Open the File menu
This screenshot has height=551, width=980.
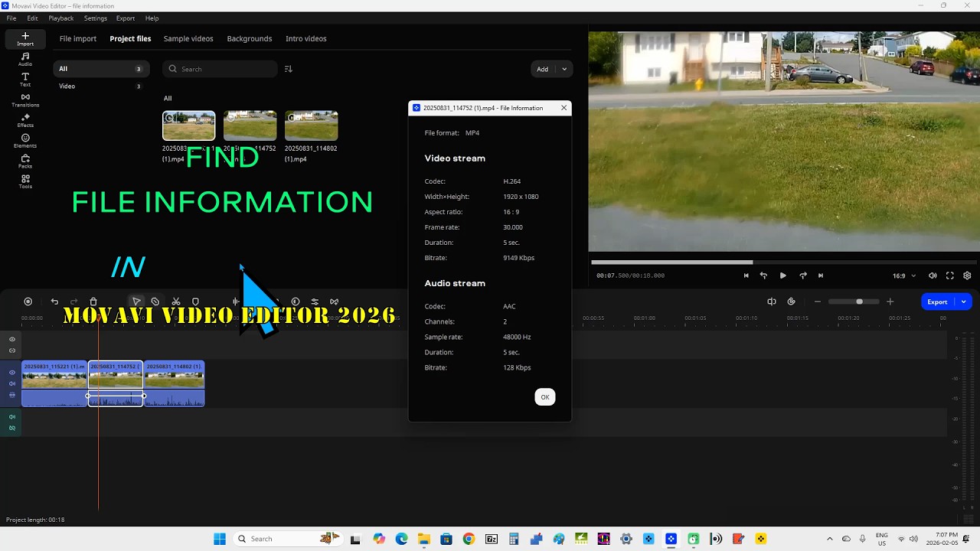point(11,18)
